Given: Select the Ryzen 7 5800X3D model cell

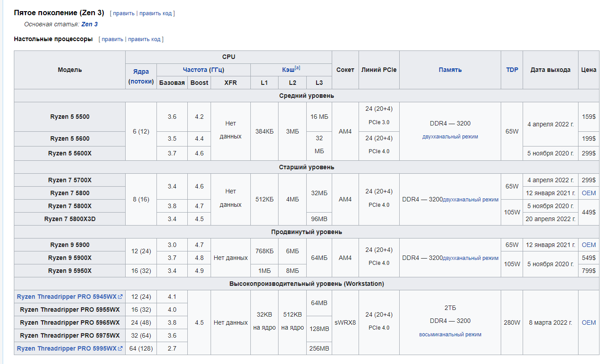Looking at the screenshot, I should (x=70, y=219).
